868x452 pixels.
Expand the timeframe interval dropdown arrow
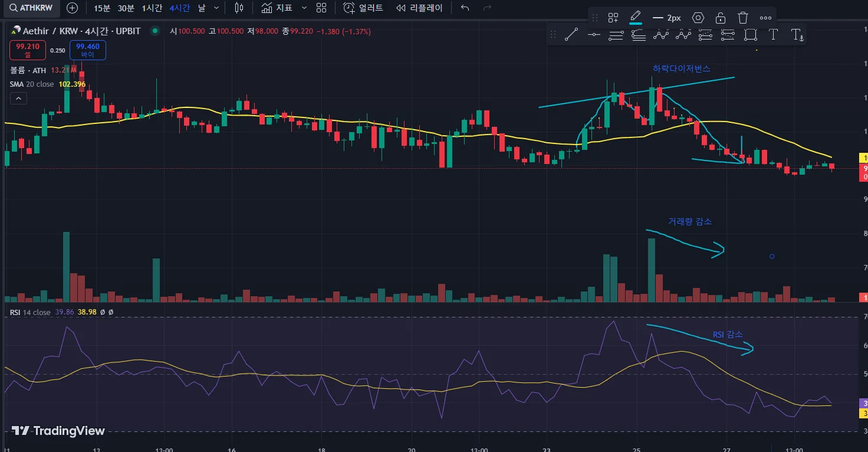216,8
